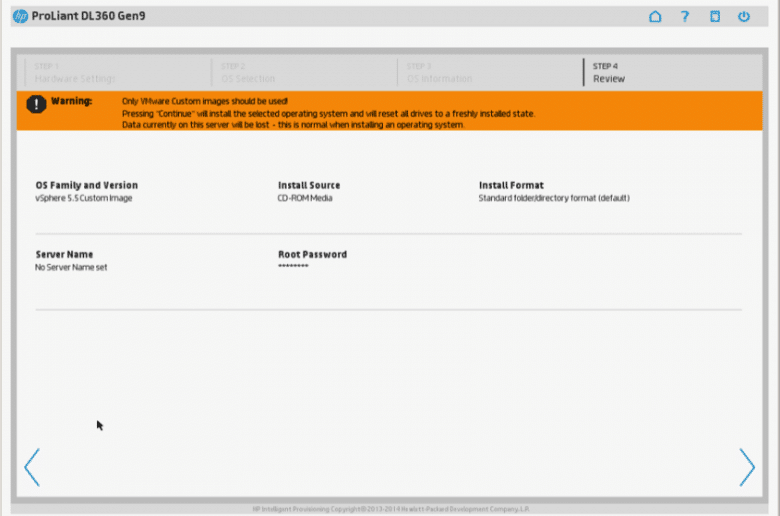Open Help via the question mark icon
Image resolution: width=780 pixels, height=516 pixels.
pyautogui.click(x=685, y=16)
